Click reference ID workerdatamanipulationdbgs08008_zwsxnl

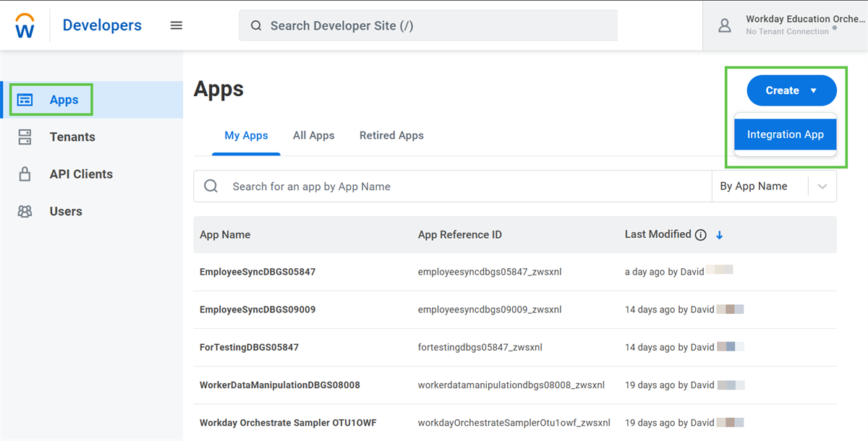click(511, 385)
